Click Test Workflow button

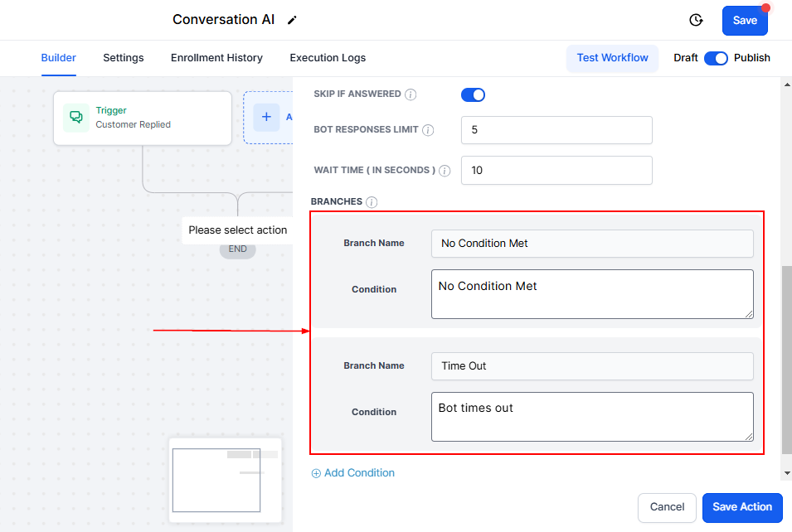click(x=612, y=58)
